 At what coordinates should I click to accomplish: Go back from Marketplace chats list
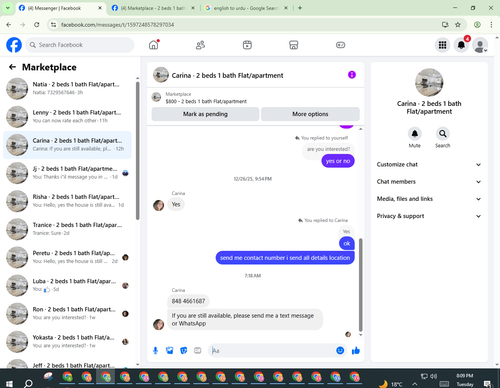pyautogui.click(x=12, y=67)
